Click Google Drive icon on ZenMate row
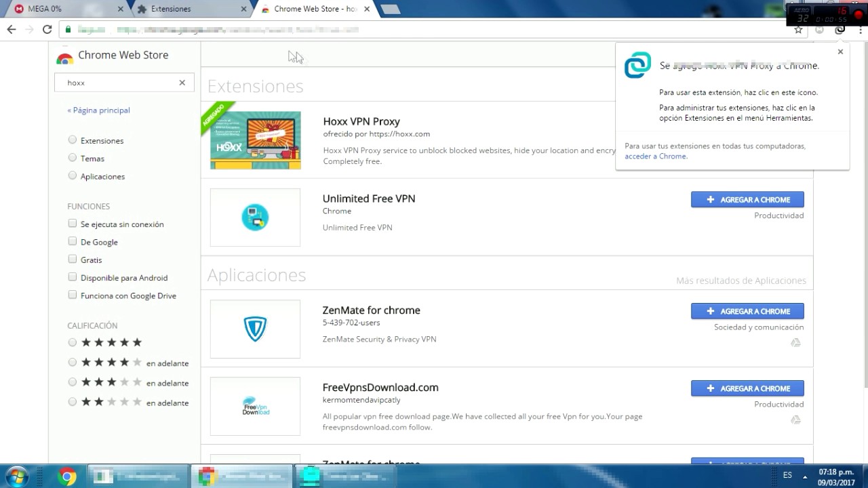Image resolution: width=868 pixels, height=488 pixels. click(796, 343)
